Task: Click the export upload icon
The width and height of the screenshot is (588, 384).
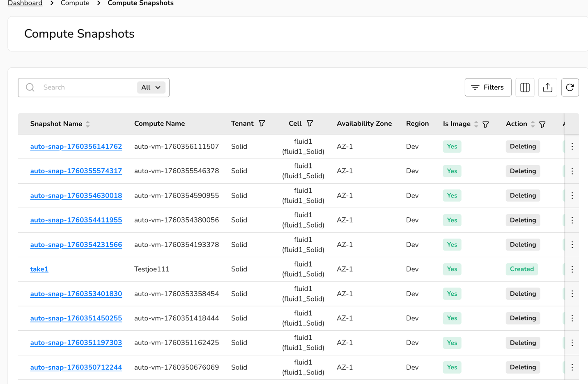Action: (x=547, y=87)
